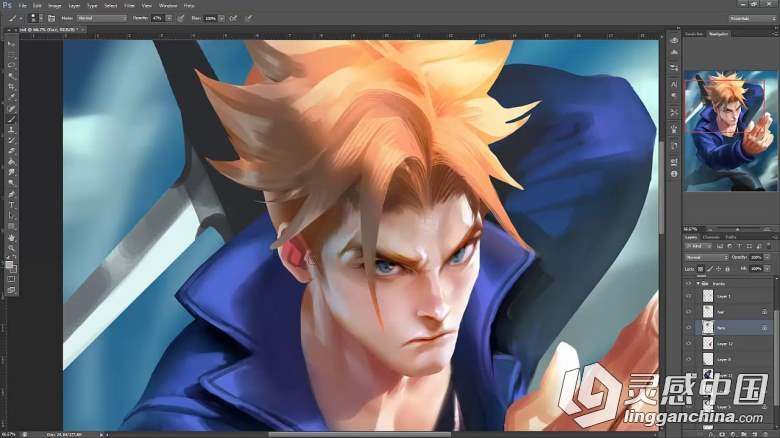Select the Navigator panel tab
The width and height of the screenshot is (780, 438).
pyautogui.click(x=718, y=34)
